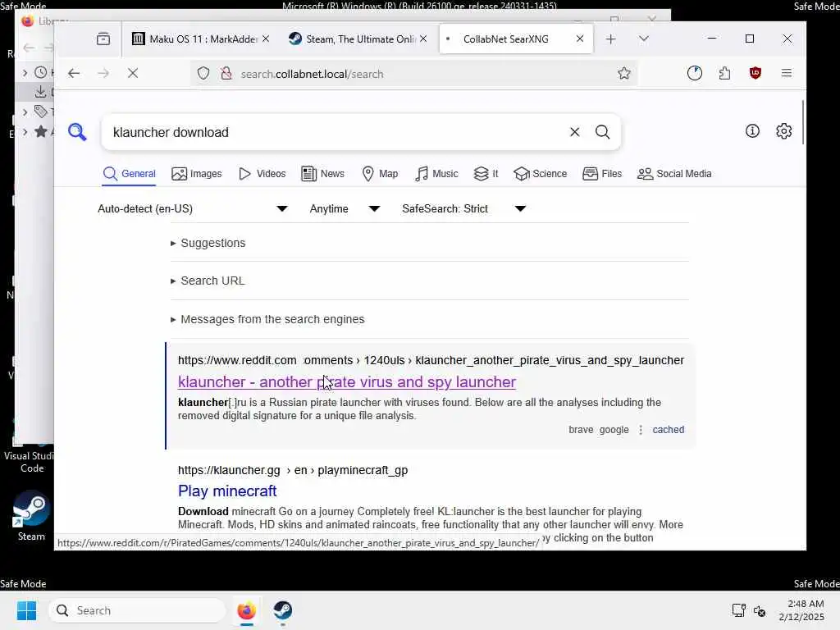Expand History clock item in Library window

tap(25, 72)
